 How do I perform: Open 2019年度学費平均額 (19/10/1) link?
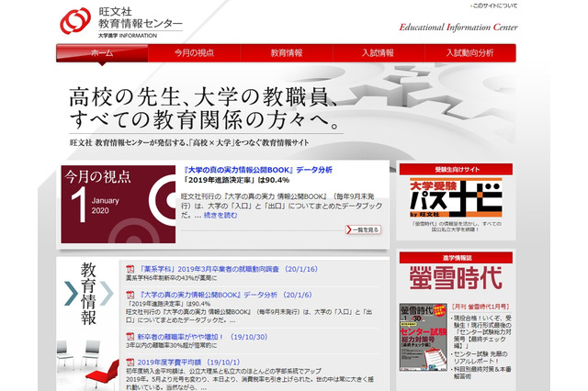click(x=188, y=363)
